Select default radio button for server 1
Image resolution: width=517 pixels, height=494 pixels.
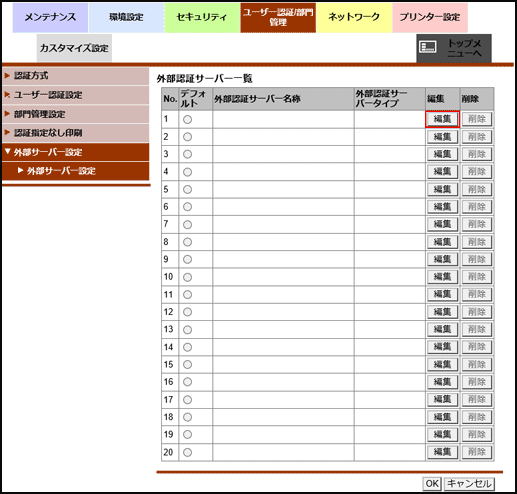(x=187, y=119)
